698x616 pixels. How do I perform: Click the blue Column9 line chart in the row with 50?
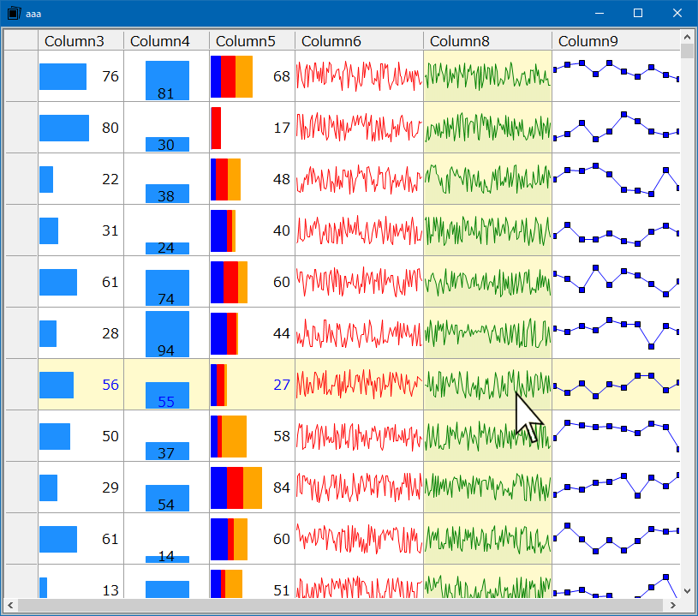(x=616, y=436)
